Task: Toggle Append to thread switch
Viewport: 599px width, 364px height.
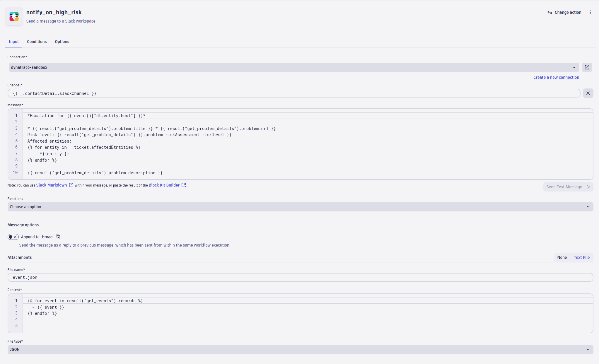Action: (x=13, y=237)
